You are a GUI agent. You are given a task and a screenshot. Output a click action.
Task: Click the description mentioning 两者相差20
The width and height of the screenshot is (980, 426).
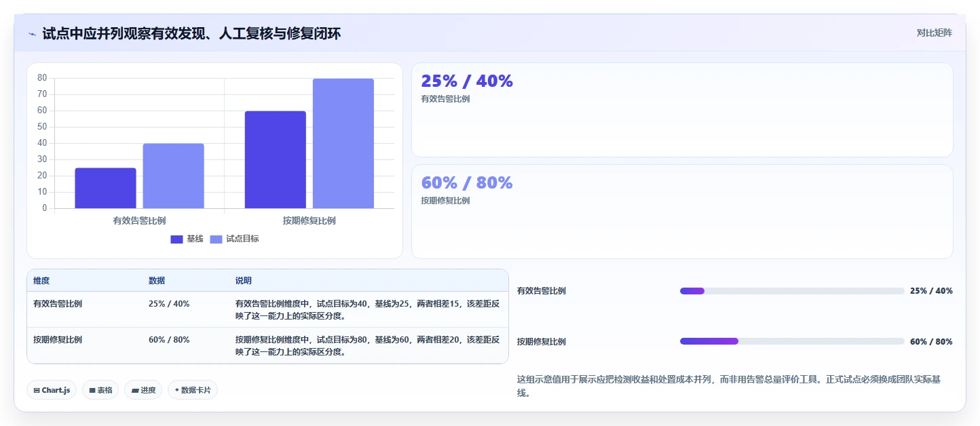[x=367, y=346]
